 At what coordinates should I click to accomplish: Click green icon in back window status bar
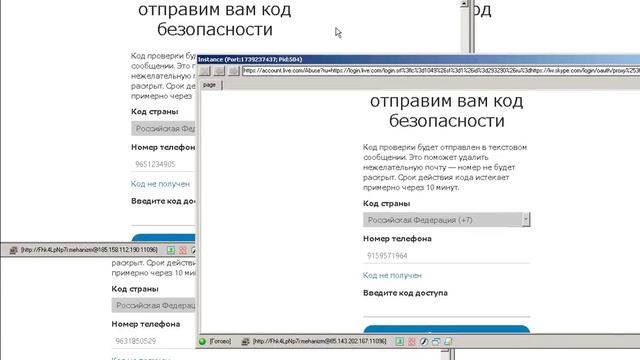tap(171, 250)
